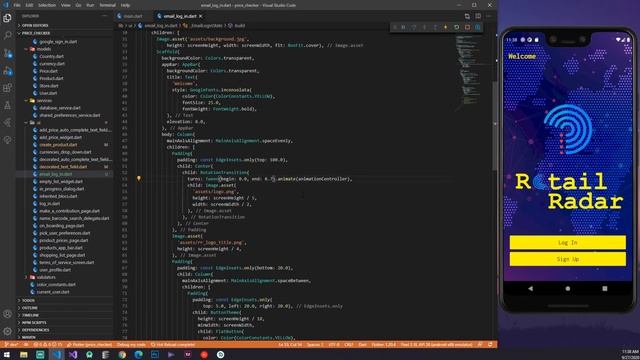Trigger Hot Reload lightning icon
This screenshot has width=640, height=360.
pos(446,27)
